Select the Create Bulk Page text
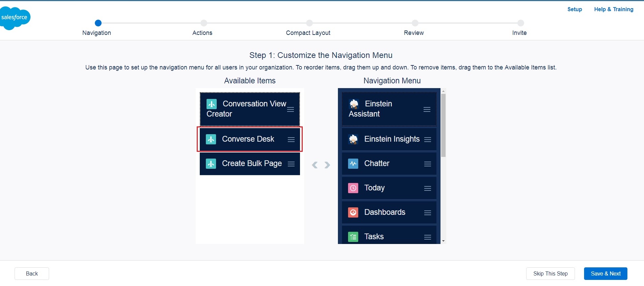The height and width of the screenshot is (286, 644). click(x=252, y=164)
